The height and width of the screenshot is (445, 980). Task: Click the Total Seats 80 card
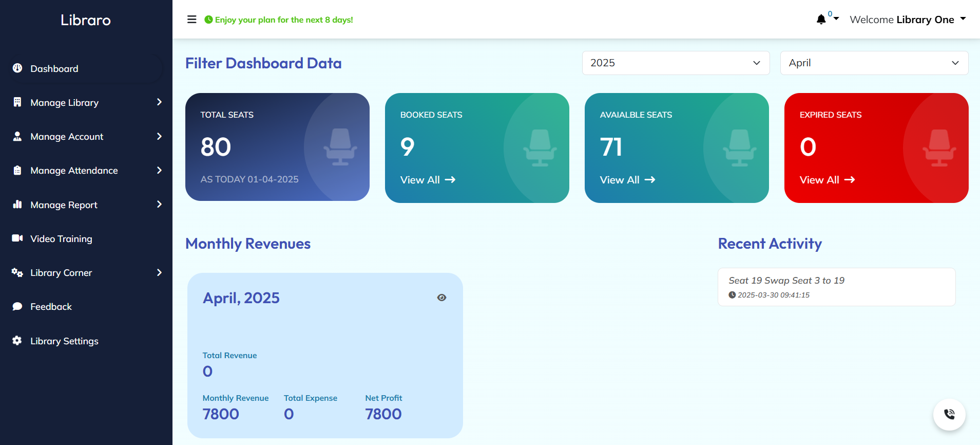pyautogui.click(x=277, y=147)
